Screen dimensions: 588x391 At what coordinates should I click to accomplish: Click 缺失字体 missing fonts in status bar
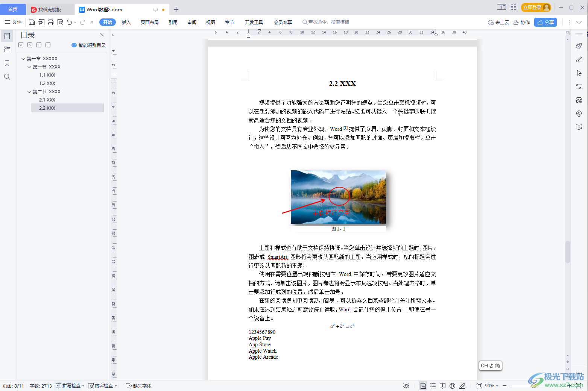coord(139,386)
